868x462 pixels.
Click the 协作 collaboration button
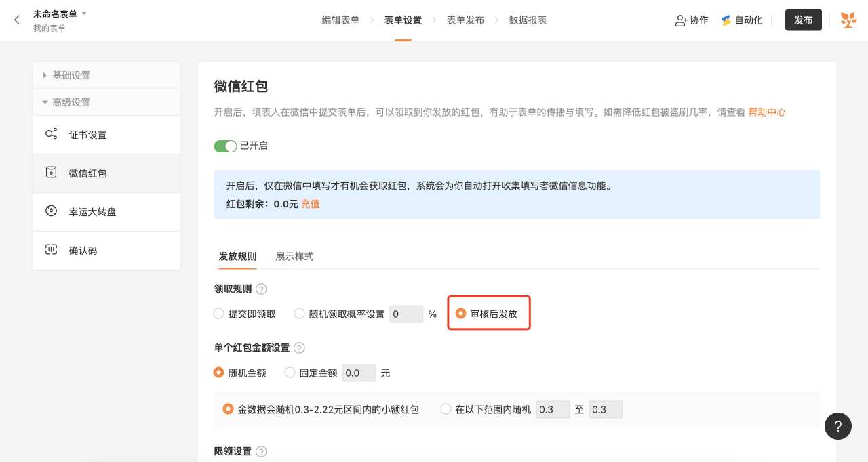(x=692, y=20)
